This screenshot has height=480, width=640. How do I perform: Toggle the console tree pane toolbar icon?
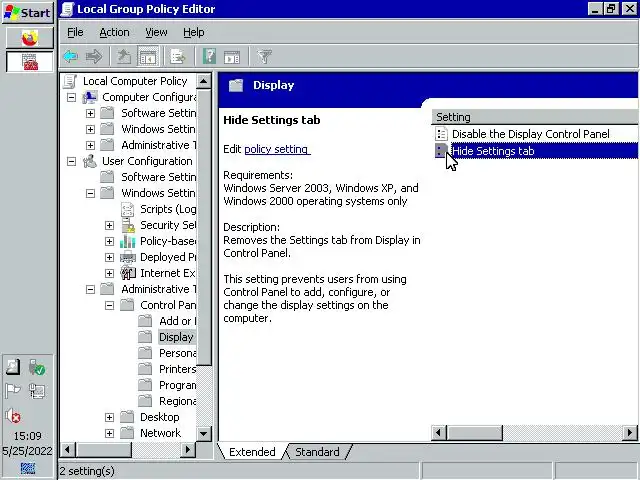[x=148, y=56]
